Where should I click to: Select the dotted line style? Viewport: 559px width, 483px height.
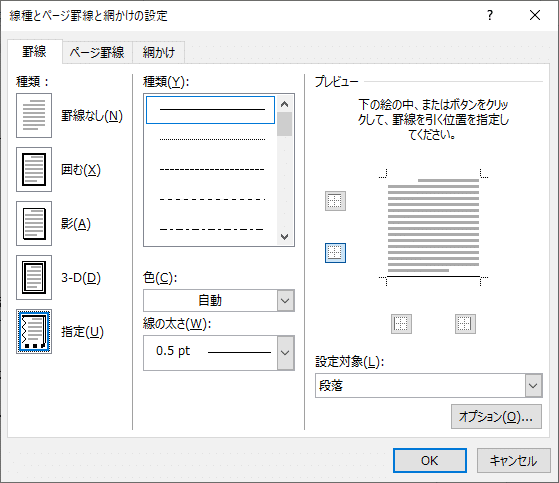point(212,139)
